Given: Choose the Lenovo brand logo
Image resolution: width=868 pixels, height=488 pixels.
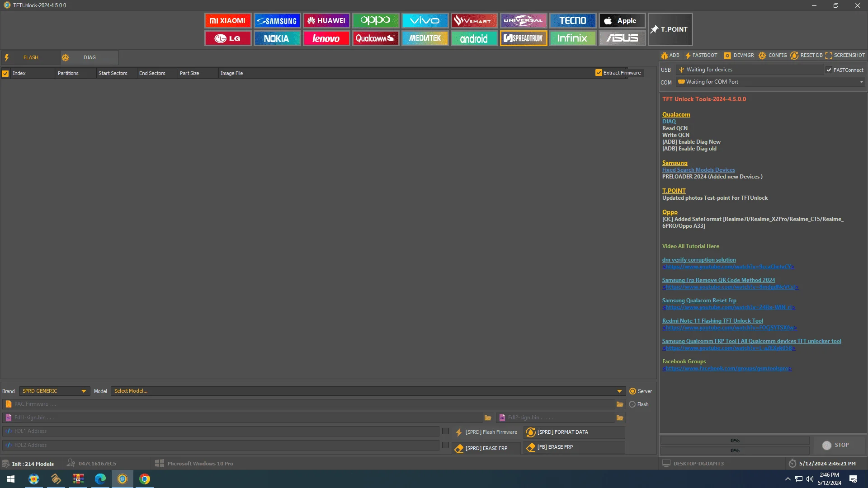Looking at the screenshot, I should pos(326,38).
